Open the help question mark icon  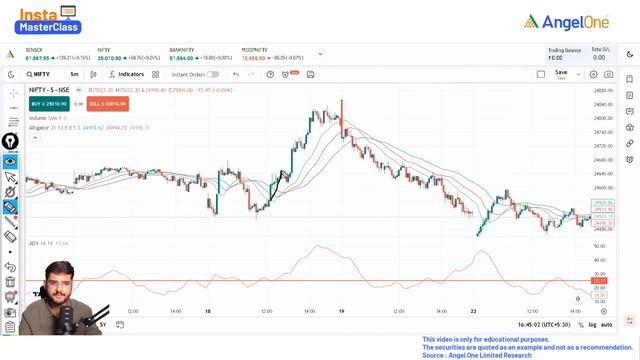pos(270,74)
